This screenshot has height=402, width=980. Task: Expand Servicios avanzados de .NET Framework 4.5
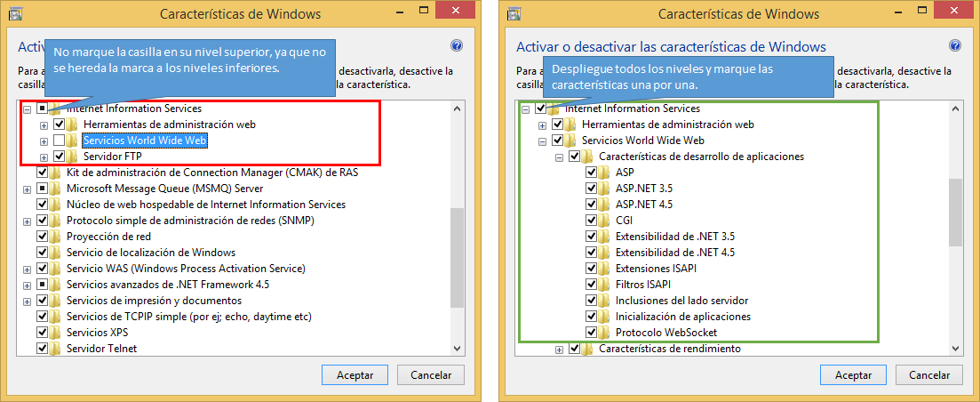coord(27,285)
